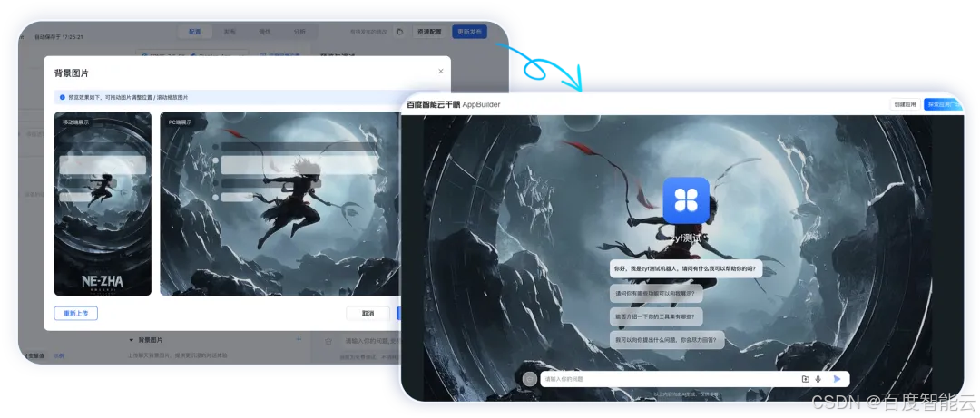
Task: Click 取消 in the background dialog
Action: coord(368,313)
